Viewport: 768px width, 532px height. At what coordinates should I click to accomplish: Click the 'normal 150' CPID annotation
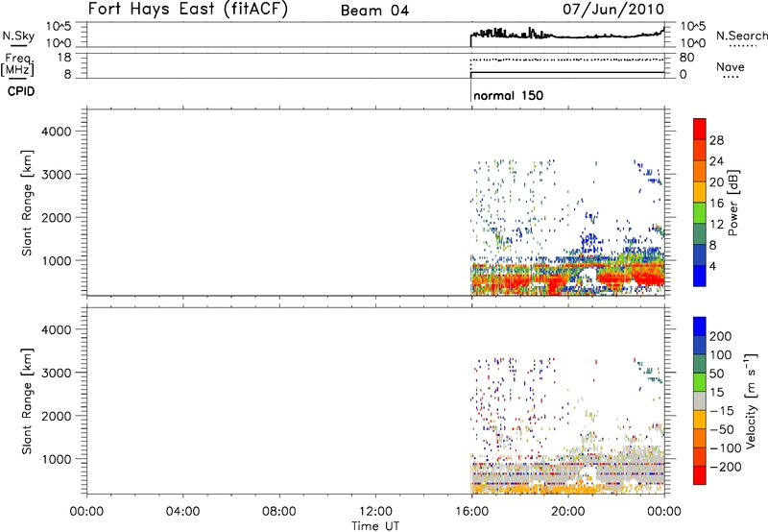coord(509,95)
